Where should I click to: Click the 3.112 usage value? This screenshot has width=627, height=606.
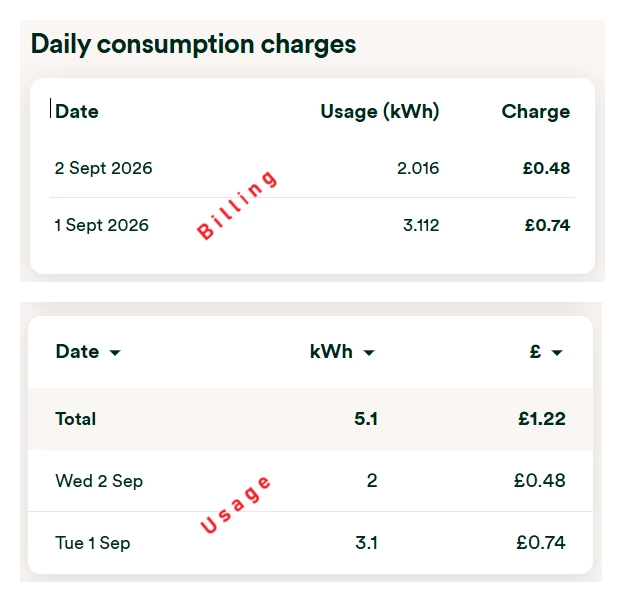[421, 225]
